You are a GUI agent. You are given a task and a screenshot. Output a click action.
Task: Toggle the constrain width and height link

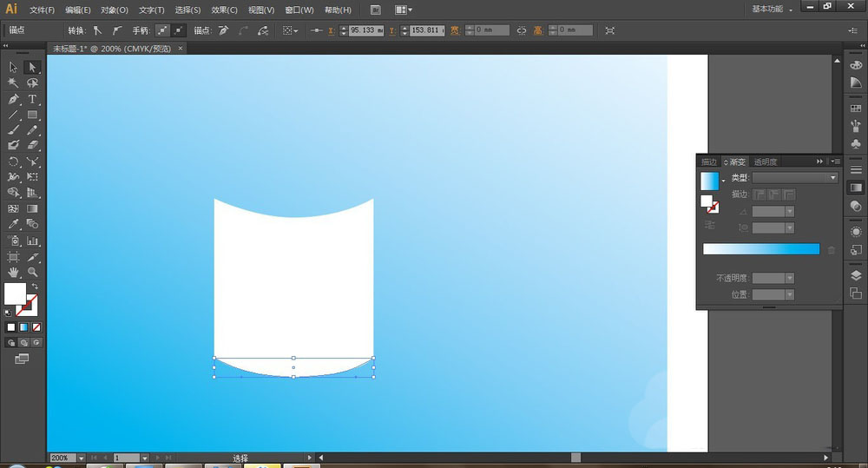(x=522, y=30)
